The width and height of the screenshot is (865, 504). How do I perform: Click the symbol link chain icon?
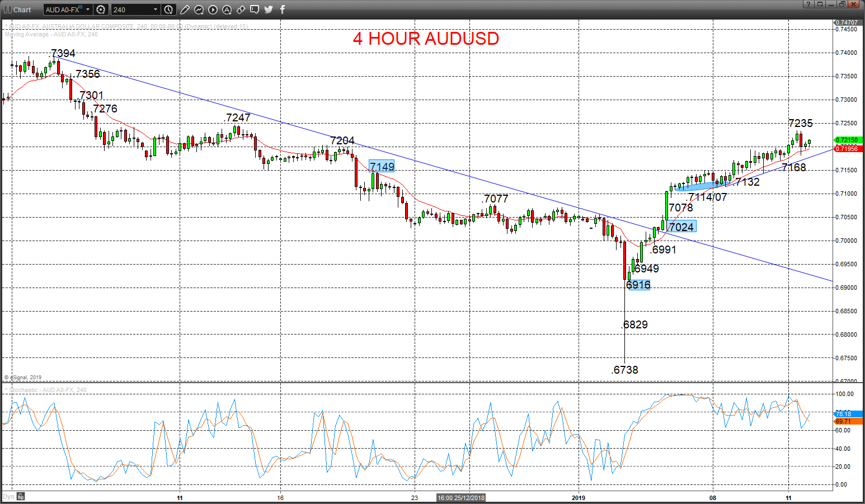(241, 10)
